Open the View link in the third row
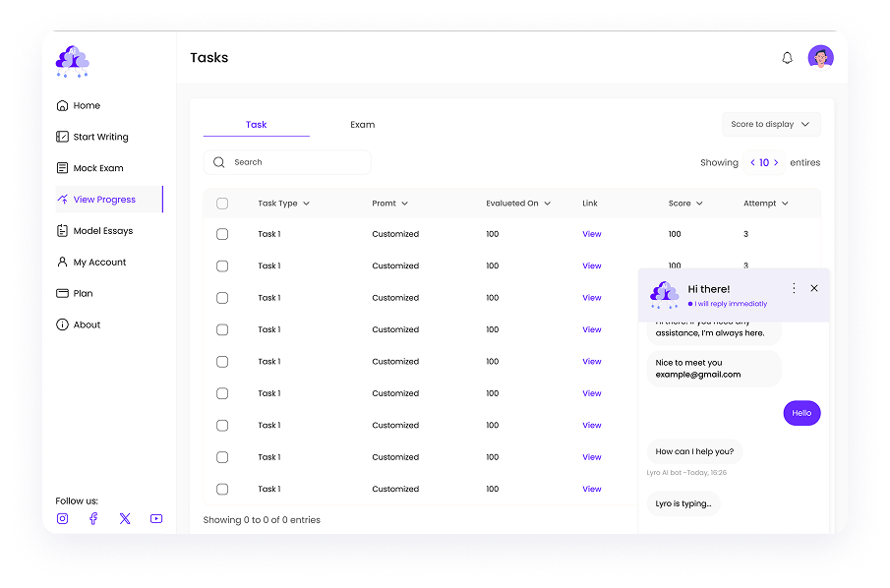Image resolution: width=890 pixels, height=588 pixels. coord(591,297)
